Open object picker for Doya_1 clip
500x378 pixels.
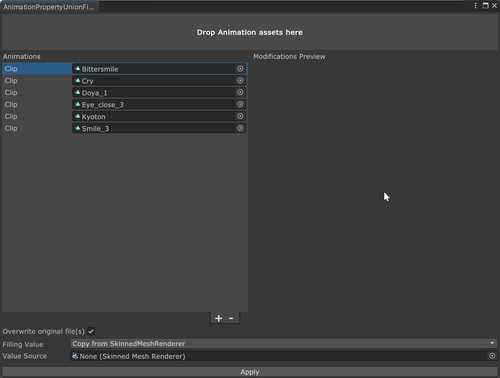pos(240,93)
